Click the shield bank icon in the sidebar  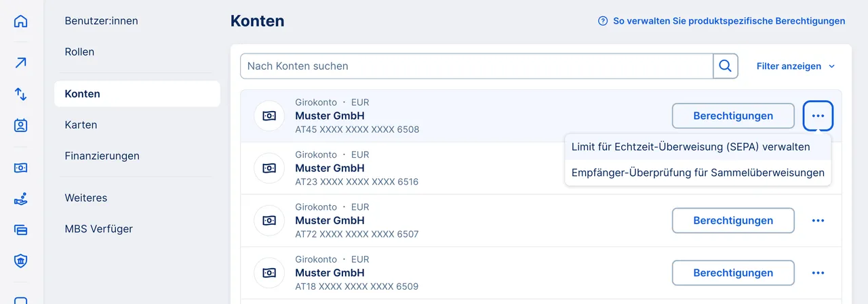pos(21,261)
